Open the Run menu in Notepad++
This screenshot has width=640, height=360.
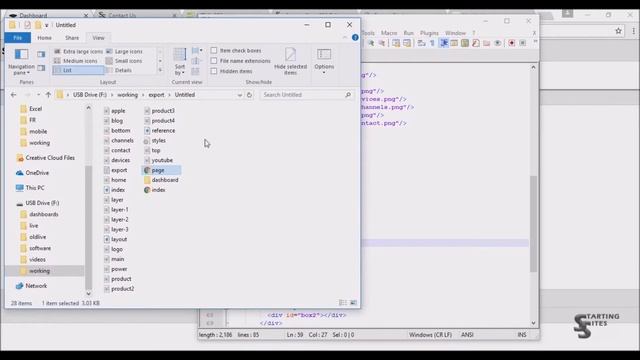pyautogui.click(x=409, y=33)
